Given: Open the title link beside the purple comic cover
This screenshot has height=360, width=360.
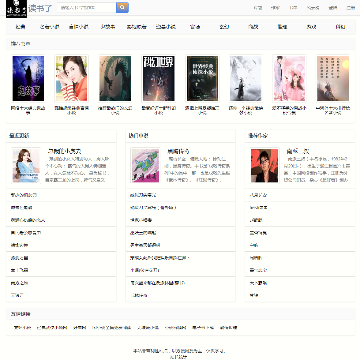Looking at the screenshot, I should pyautogui.click(x=178, y=151).
